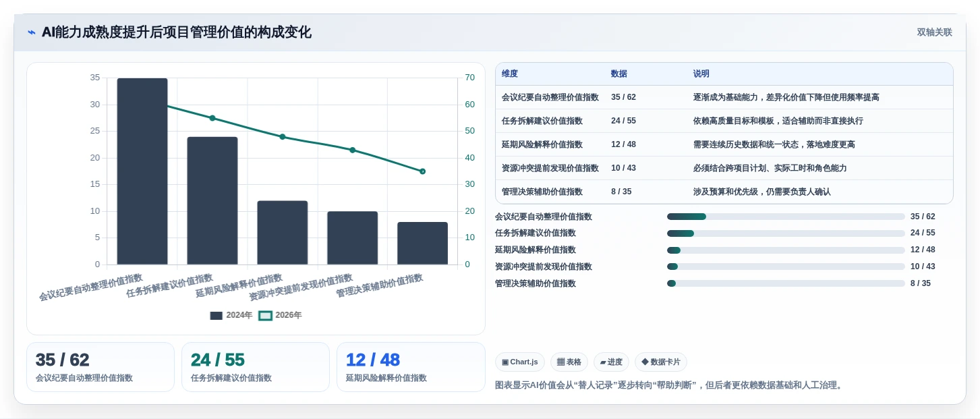The image size is (980, 419).
Task: Click the 数据 column header
Action: 619,74
